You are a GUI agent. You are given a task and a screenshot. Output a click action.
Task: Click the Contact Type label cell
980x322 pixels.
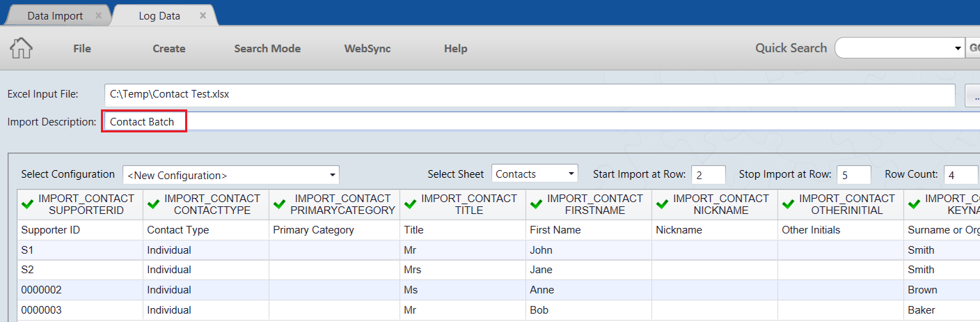[206, 230]
